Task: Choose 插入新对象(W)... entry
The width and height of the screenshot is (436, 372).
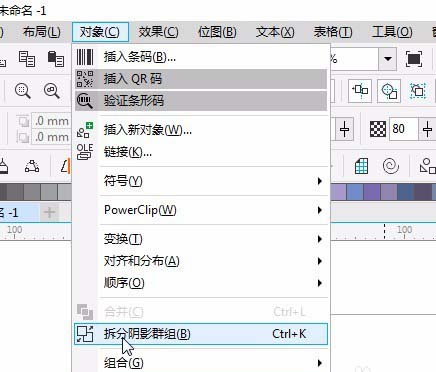Action: pyautogui.click(x=201, y=130)
